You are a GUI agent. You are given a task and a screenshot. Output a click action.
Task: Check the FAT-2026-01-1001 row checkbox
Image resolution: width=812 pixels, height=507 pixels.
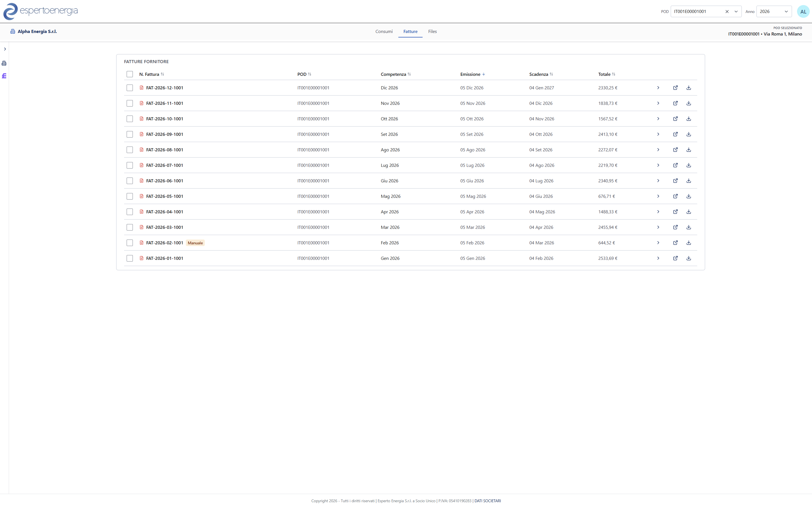tap(130, 258)
